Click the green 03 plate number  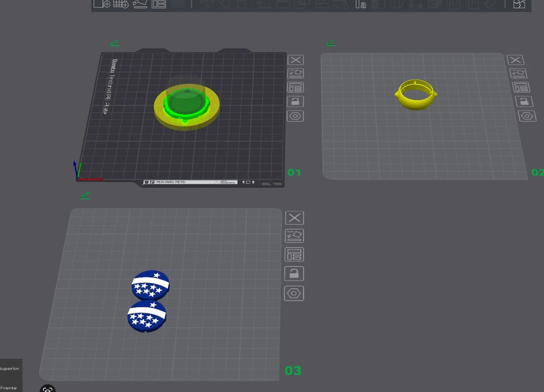click(293, 370)
